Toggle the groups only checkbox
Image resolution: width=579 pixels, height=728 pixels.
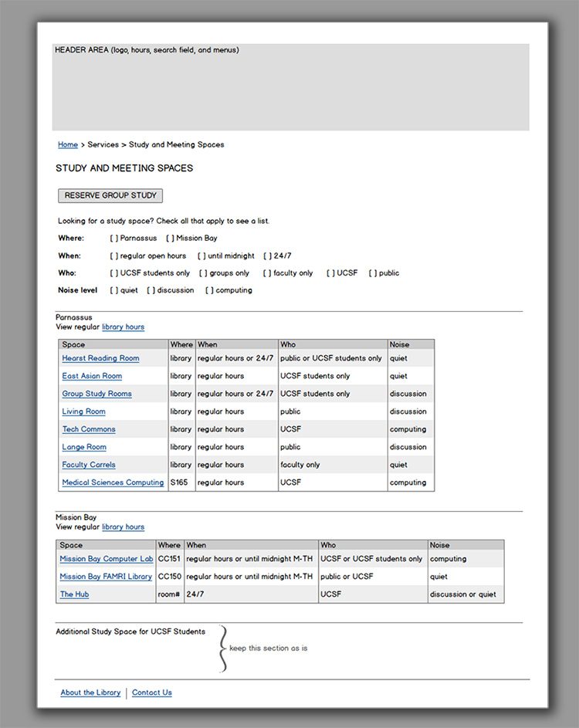pos(204,273)
